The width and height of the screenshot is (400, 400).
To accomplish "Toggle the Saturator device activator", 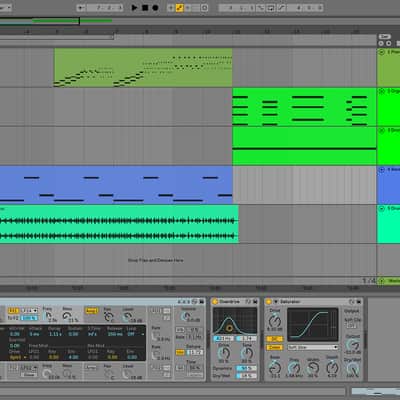I will pyautogui.click(x=269, y=302).
